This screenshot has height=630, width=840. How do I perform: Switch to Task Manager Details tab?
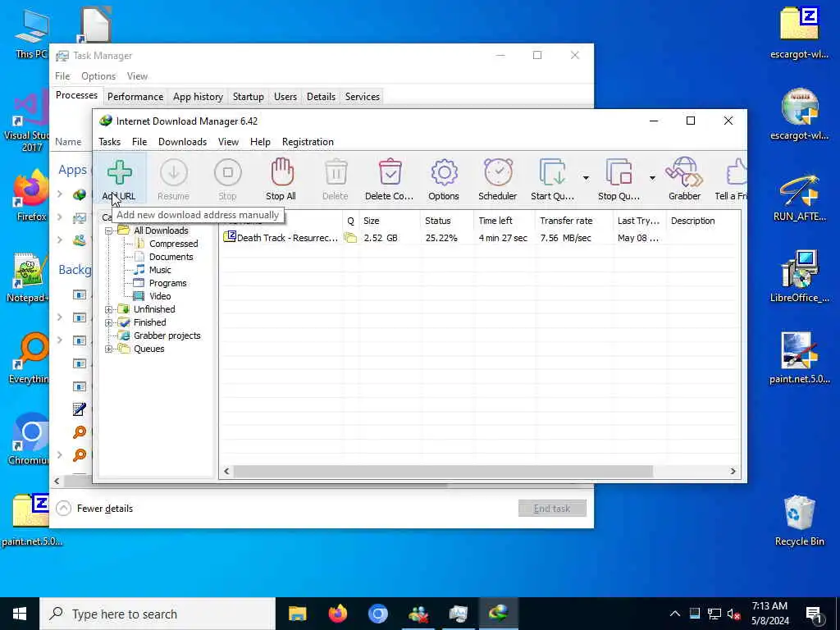(x=321, y=97)
